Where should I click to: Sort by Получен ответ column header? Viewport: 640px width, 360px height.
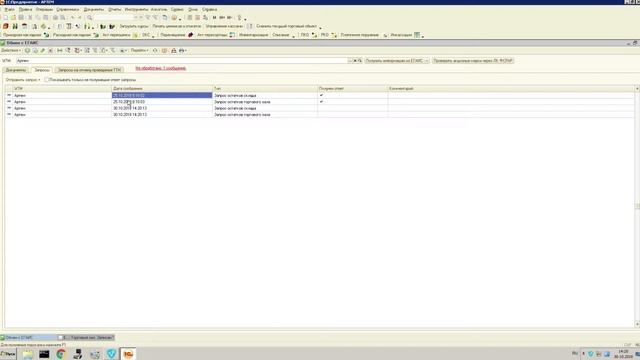352,89
